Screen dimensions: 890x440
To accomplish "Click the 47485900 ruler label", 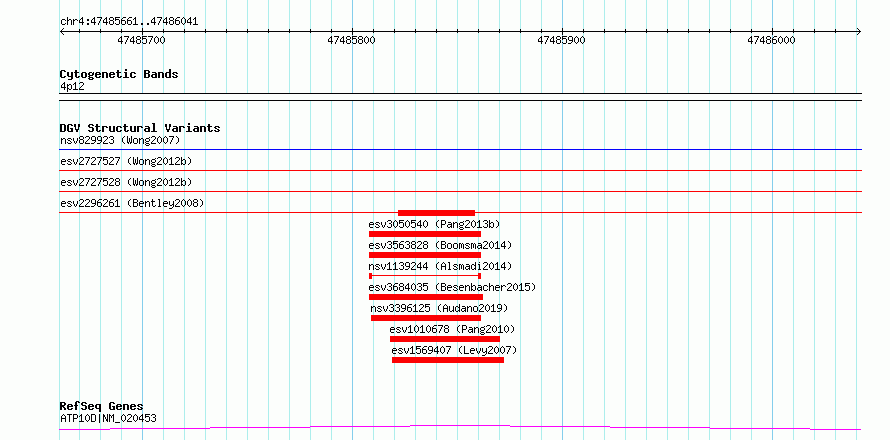I will 561,40.
